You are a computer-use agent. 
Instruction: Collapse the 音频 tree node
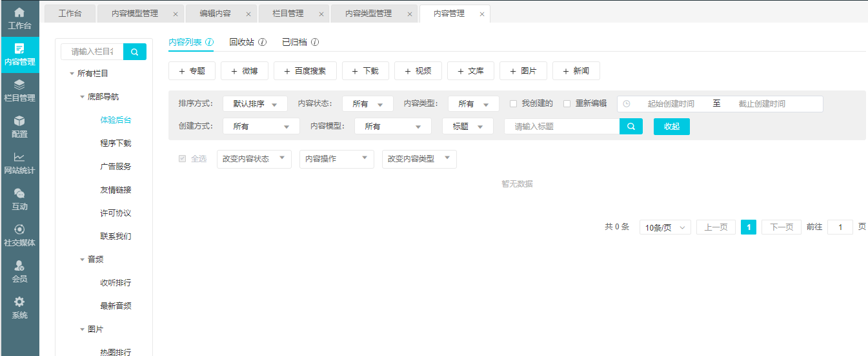click(x=83, y=260)
